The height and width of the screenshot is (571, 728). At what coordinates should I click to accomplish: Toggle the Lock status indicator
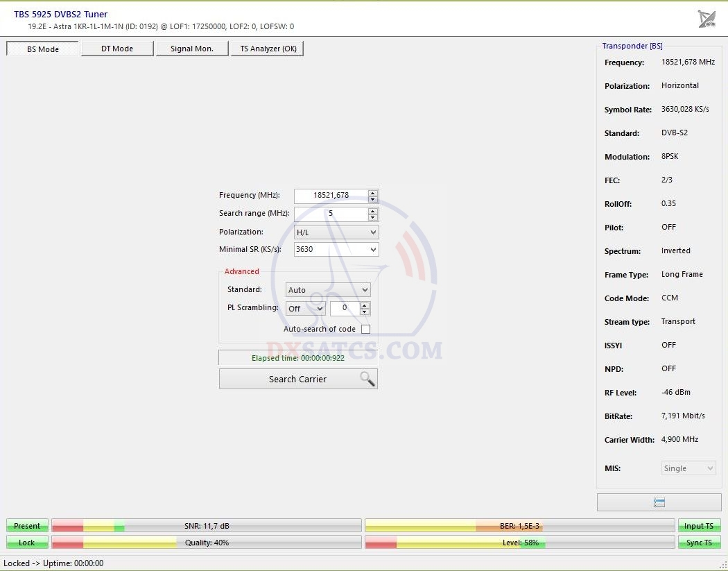point(27,543)
